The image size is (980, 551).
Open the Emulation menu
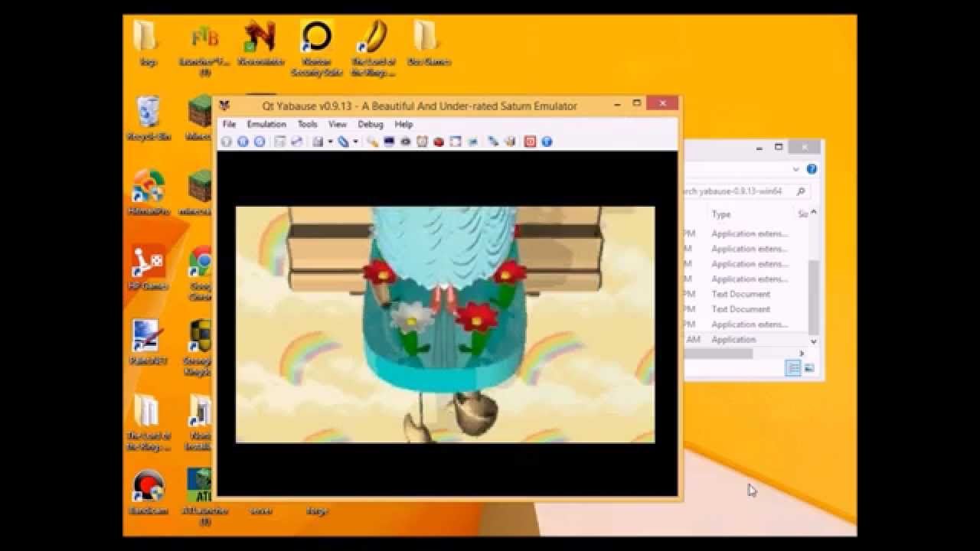click(x=266, y=124)
